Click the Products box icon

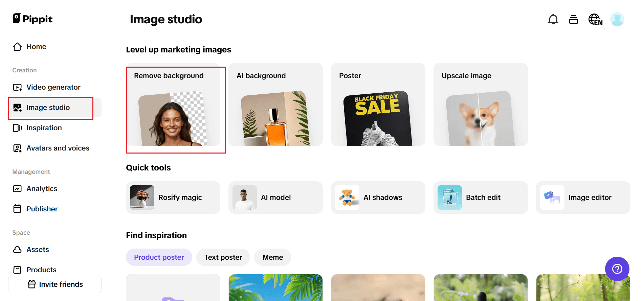17,270
